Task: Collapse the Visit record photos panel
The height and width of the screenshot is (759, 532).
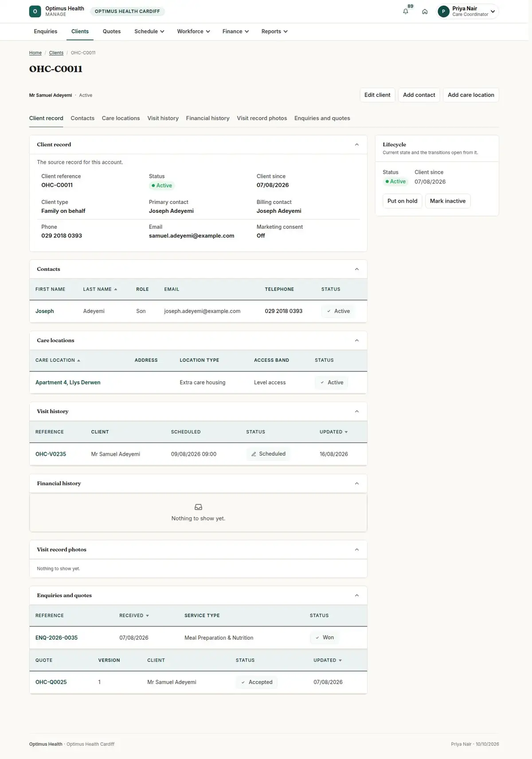Action: pyautogui.click(x=357, y=550)
